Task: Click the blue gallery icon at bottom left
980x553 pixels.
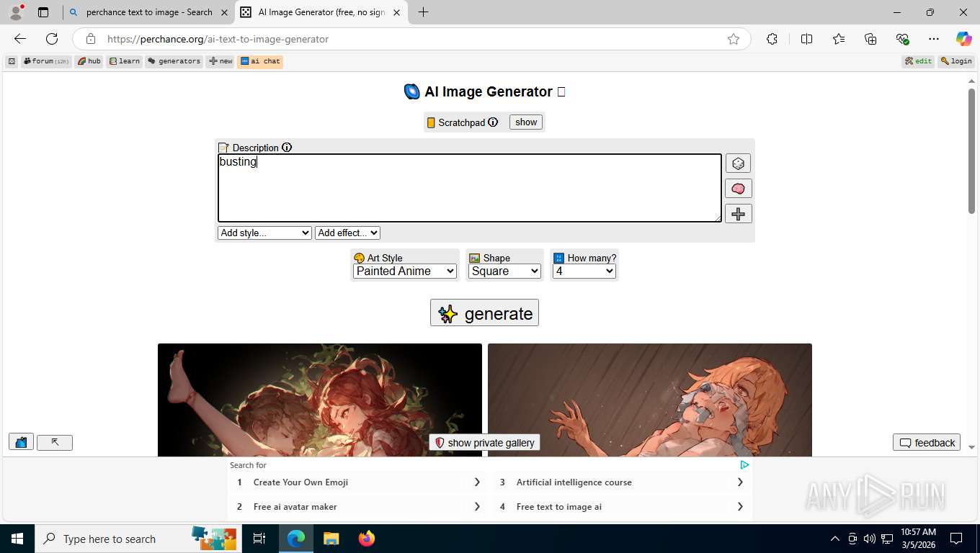Action: tap(21, 442)
